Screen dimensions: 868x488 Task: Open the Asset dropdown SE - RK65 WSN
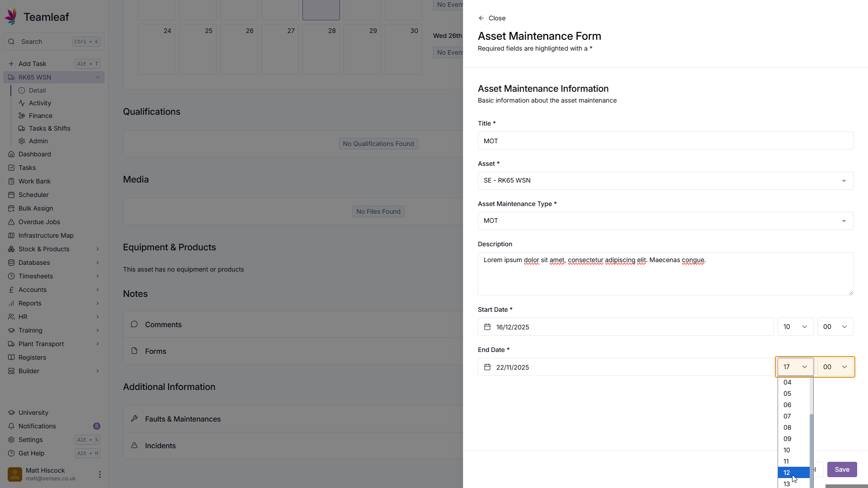coord(665,181)
